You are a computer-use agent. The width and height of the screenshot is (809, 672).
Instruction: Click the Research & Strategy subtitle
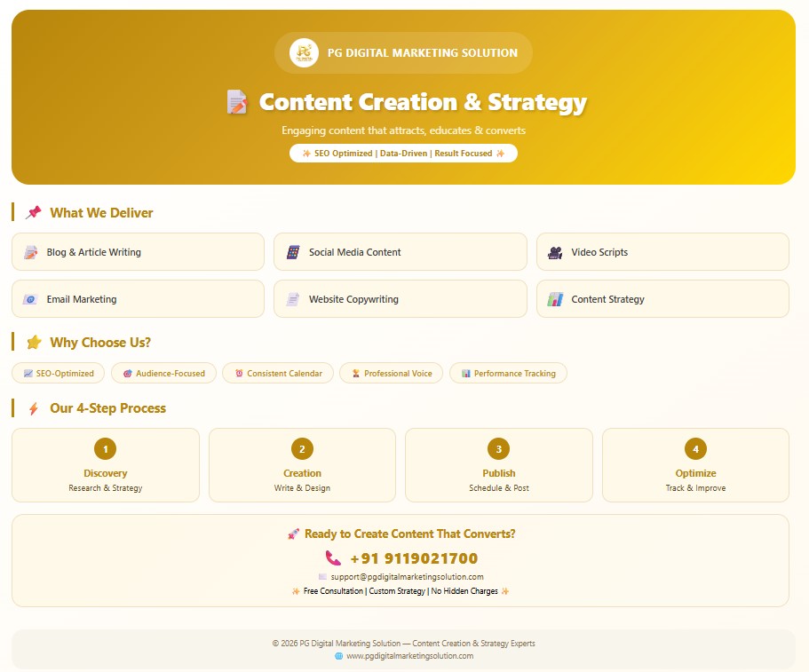tap(106, 488)
